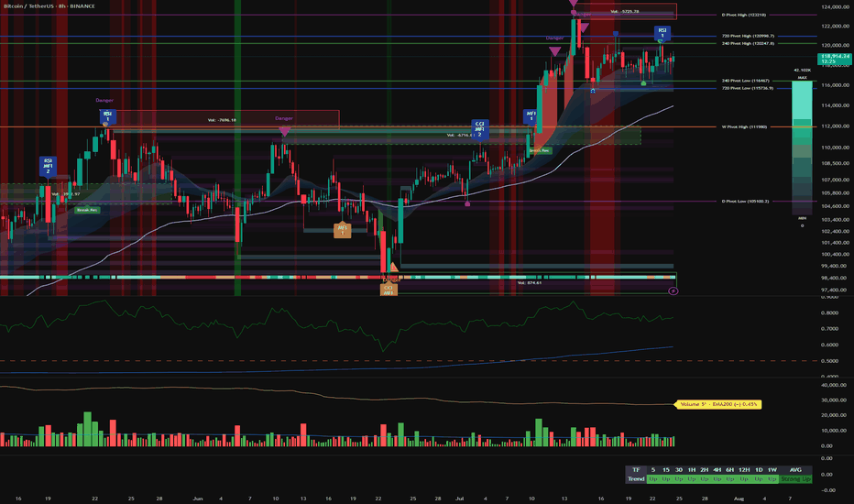Click the D Pivot Low label
The height and width of the screenshot is (504, 854).
pyautogui.click(x=745, y=201)
